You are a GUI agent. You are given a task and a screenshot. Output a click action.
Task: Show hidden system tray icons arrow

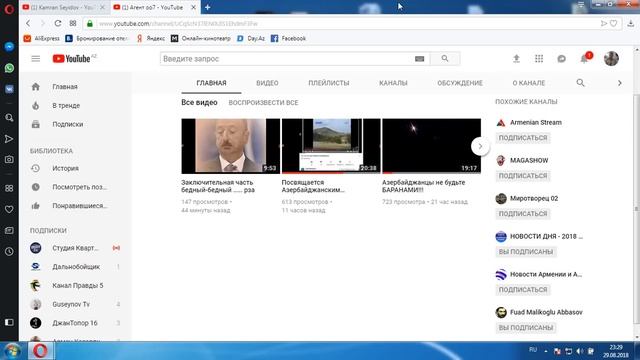pos(546,351)
